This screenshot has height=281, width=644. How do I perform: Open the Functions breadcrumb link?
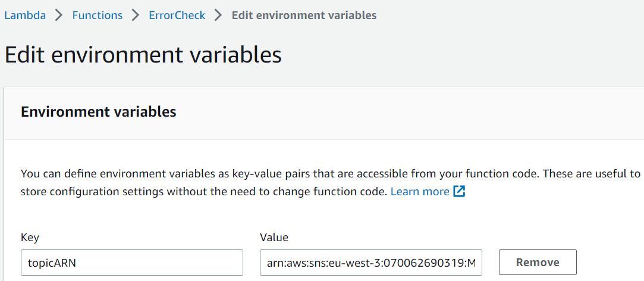click(98, 15)
